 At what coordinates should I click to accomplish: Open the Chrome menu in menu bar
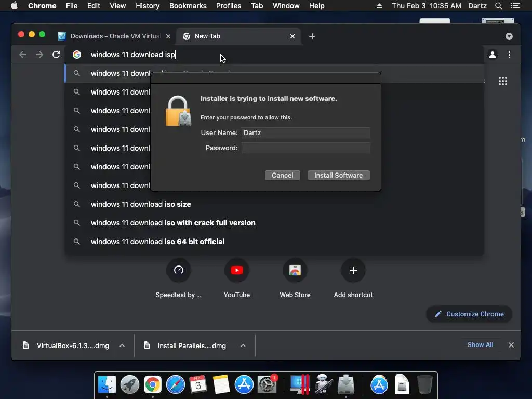click(x=42, y=6)
